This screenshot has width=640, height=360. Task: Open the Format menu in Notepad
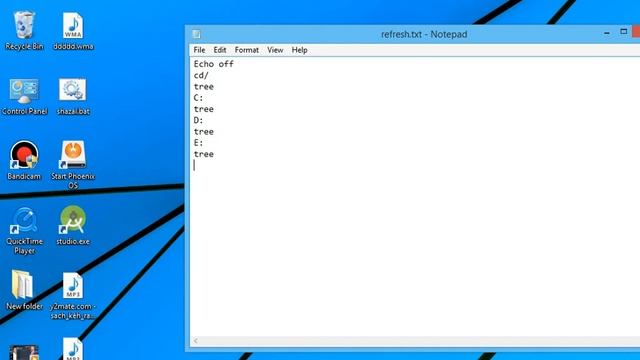247,50
